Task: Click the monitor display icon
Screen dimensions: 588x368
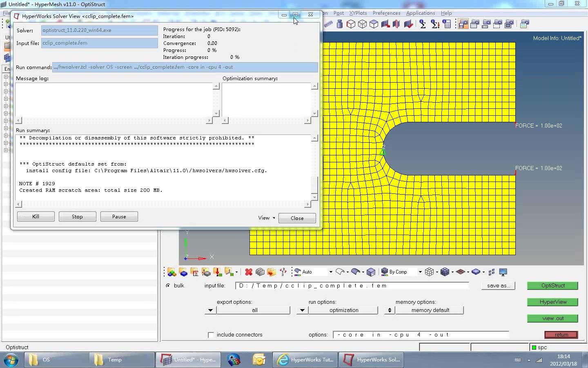Action: (x=503, y=272)
